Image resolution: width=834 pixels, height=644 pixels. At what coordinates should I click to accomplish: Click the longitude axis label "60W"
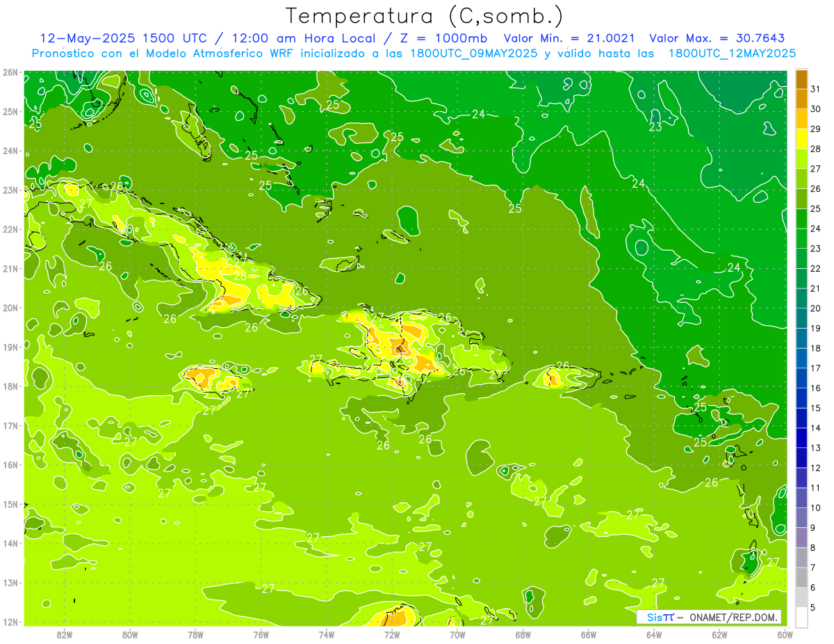click(x=785, y=635)
